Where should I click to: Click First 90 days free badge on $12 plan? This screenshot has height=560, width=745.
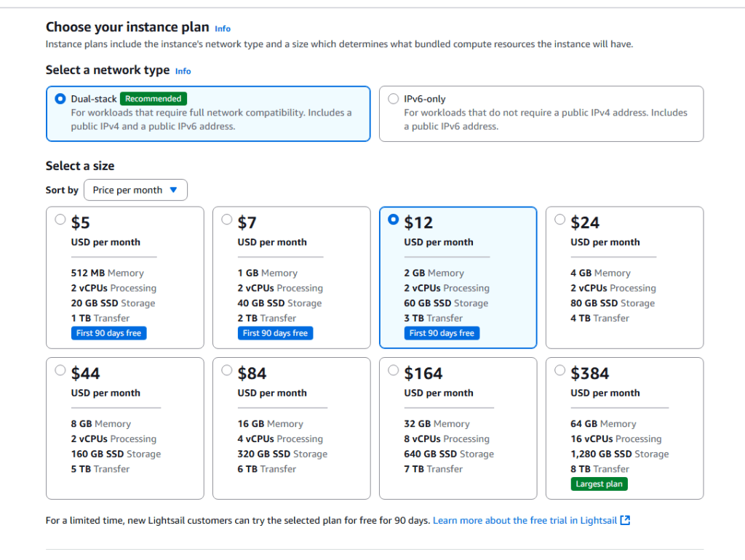click(442, 333)
